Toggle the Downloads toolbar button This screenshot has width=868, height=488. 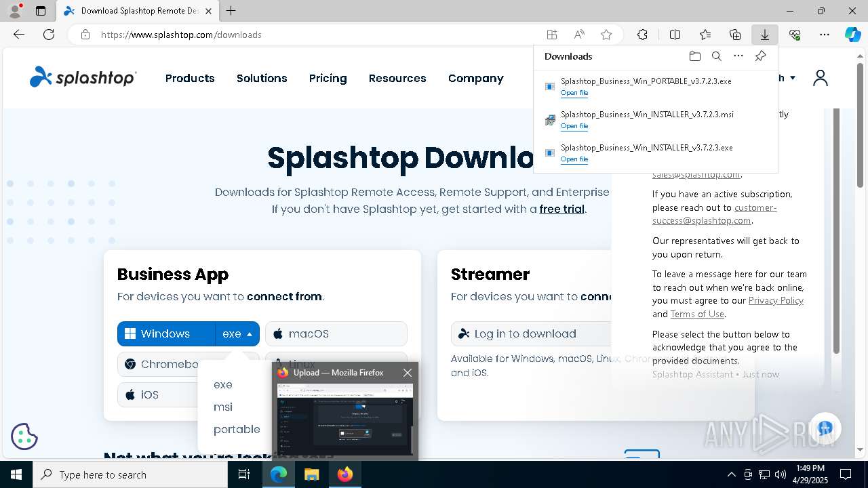coord(764,35)
